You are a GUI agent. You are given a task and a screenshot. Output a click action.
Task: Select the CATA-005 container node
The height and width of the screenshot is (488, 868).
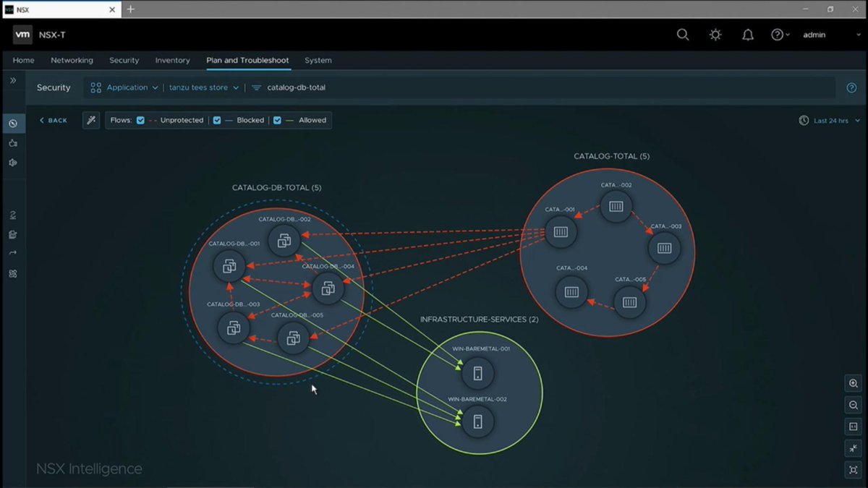(x=629, y=302)
